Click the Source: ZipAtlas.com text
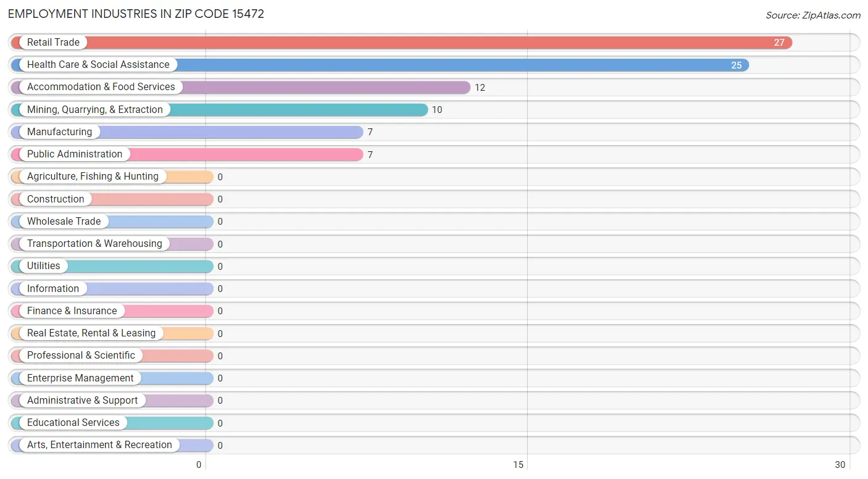The image size is (868, 479). point(813,15)
